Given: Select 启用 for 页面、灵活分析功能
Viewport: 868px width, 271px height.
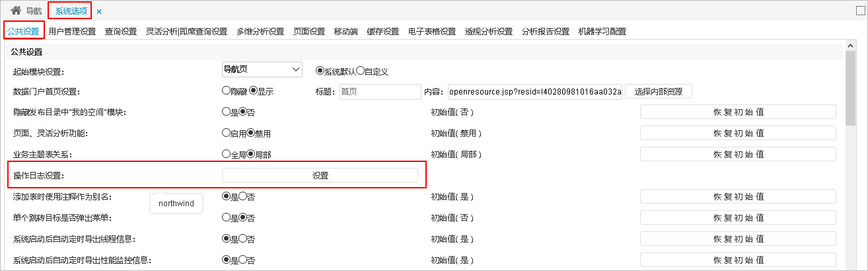Looking at the screenshot, I should [226, 133].
